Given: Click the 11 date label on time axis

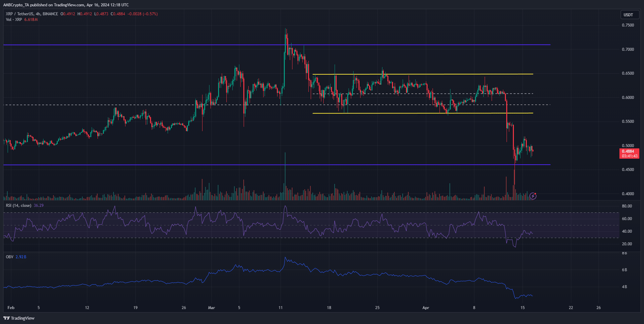Looking at the screenshot, I should click(x=281, y=308).
